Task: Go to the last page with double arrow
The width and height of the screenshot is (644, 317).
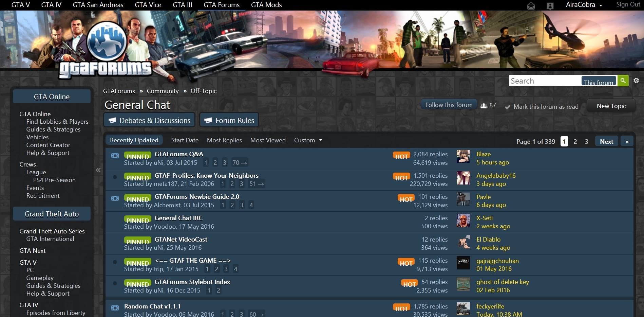Action: coord(627,141)
